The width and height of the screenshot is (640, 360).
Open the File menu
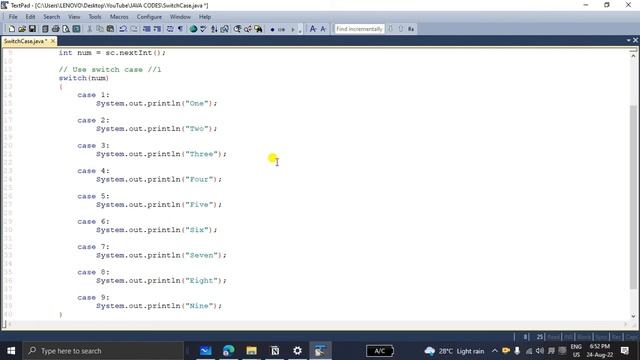13,17
